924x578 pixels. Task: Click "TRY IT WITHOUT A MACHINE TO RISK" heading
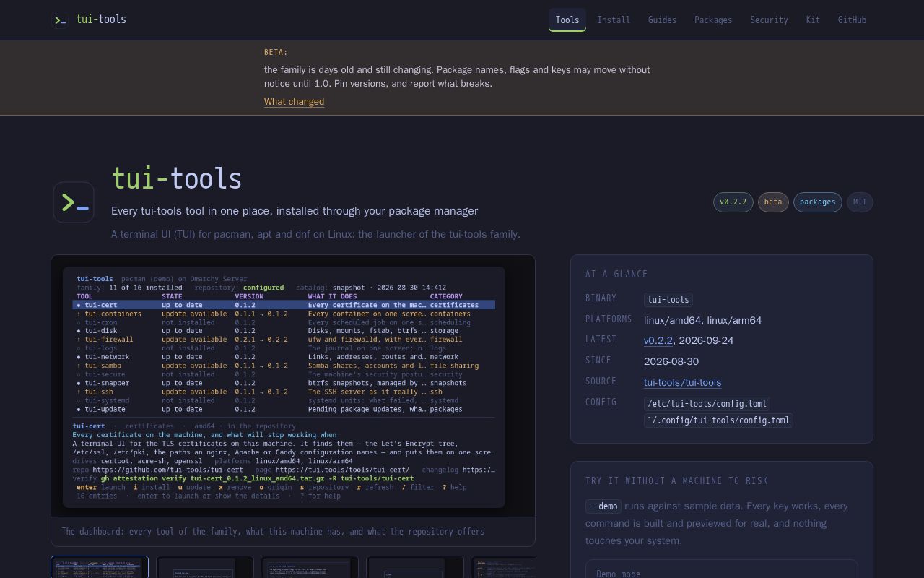coord(676,480)
